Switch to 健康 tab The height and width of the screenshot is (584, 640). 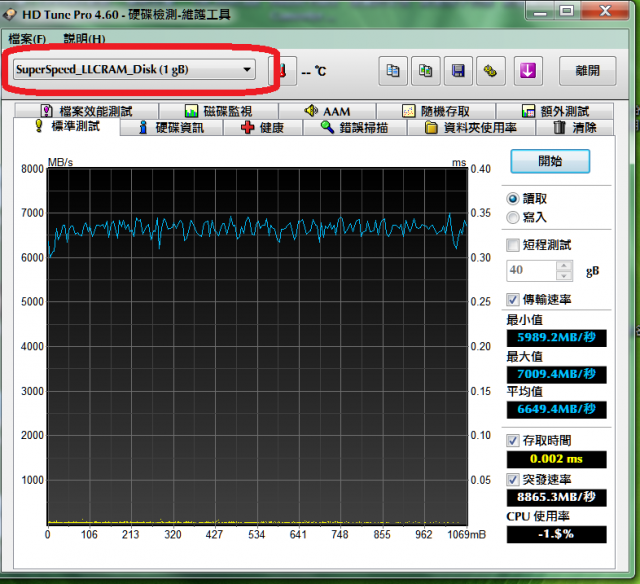tap(262, 128)
